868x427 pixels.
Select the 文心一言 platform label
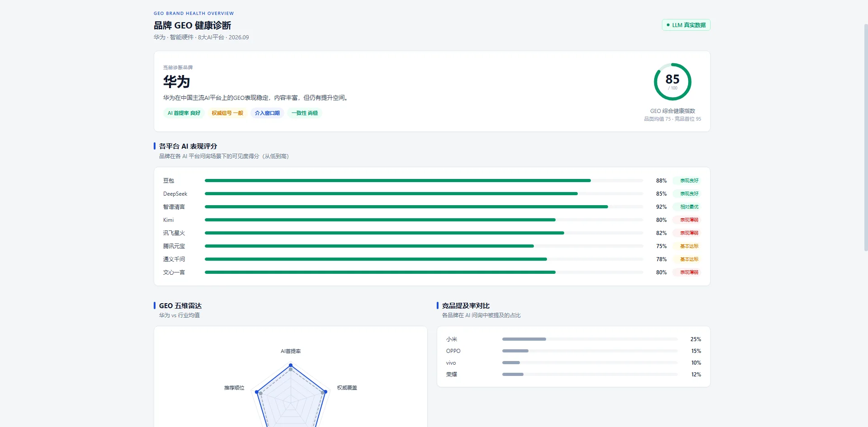point(174,272)
